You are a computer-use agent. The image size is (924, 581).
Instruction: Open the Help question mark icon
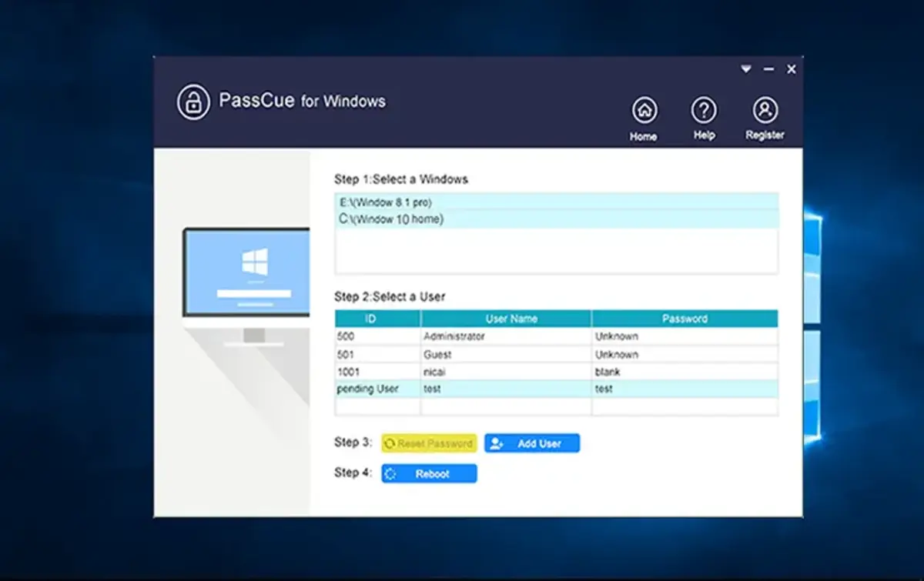pos(703,111)
